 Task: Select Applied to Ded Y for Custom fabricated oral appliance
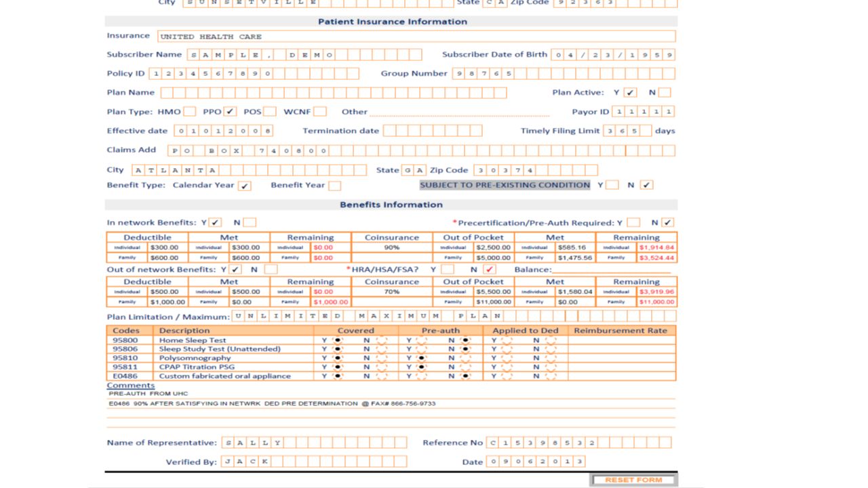pyautogui.click(x=507, y=375)
